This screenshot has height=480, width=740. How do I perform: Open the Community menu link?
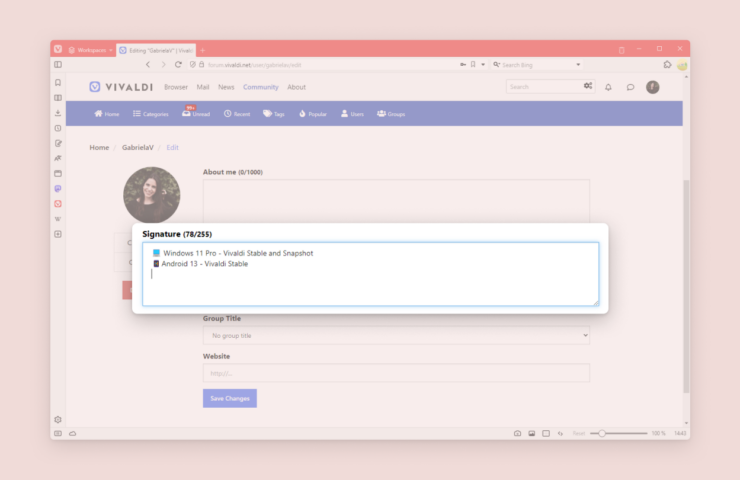coord(261,87)
